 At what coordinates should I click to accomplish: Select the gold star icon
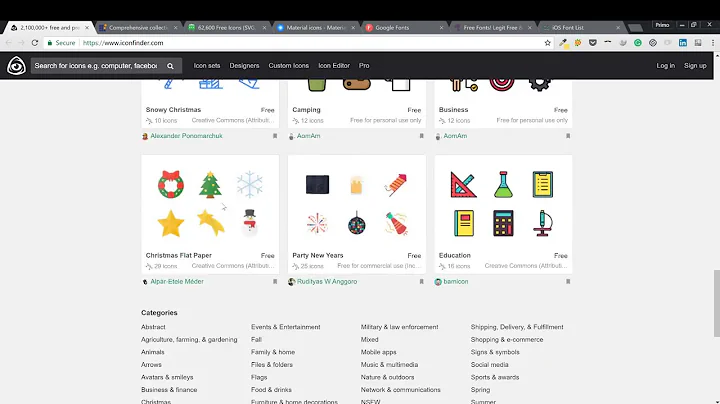[x=171, y=223]
